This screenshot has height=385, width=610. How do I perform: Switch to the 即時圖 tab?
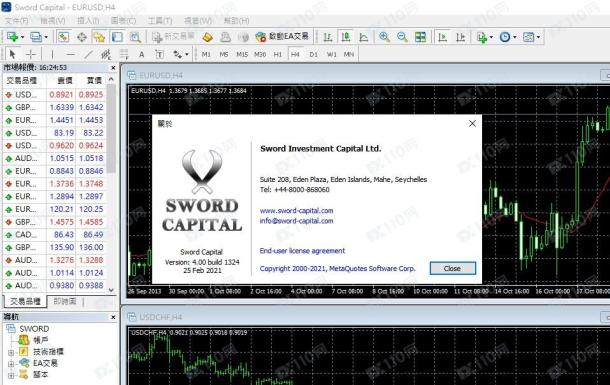(x=65, y=301)
